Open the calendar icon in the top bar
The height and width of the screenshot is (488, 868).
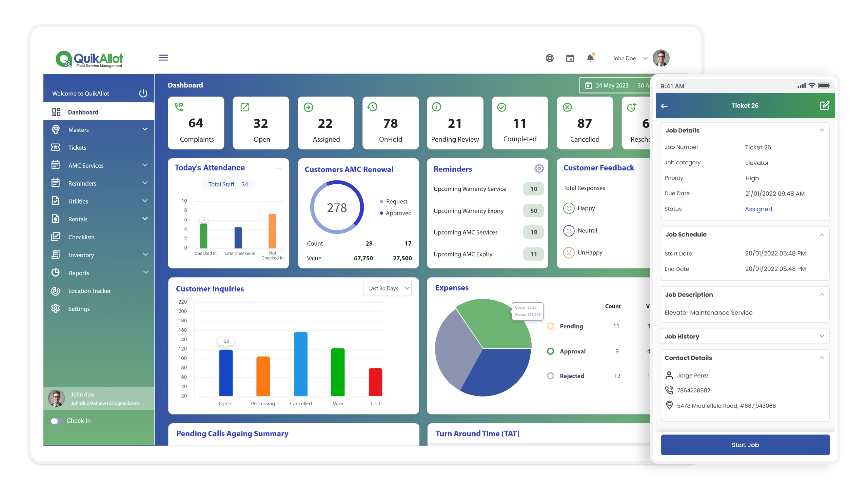coord(570,58)
